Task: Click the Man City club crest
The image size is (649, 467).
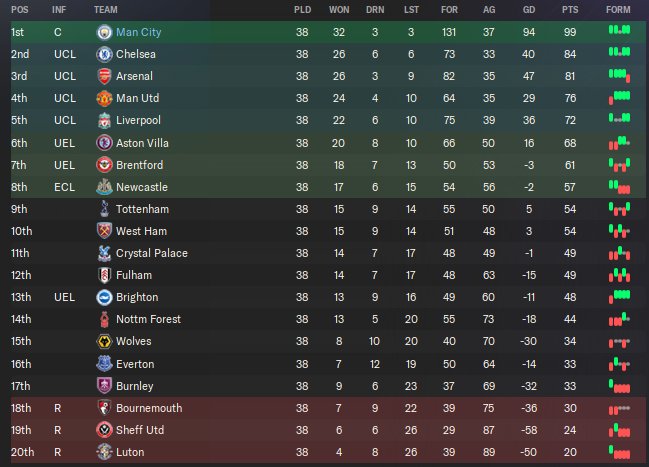Action: 104,32
